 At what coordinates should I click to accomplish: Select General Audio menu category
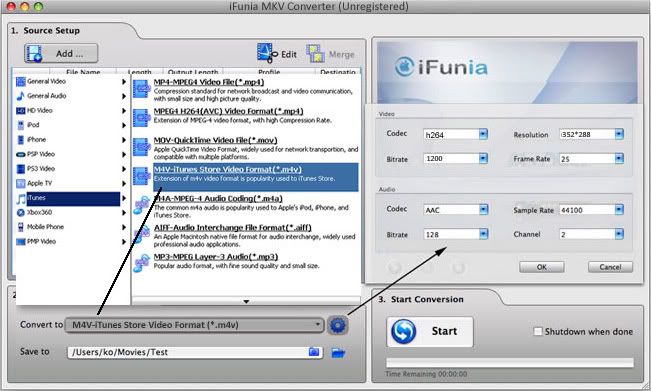point(71,96)
